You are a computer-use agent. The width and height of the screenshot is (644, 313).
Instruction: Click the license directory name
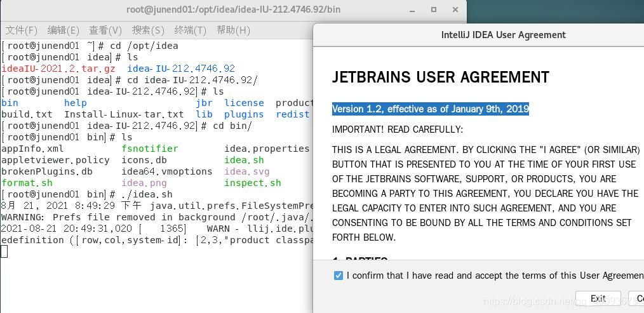coord(244,103)
